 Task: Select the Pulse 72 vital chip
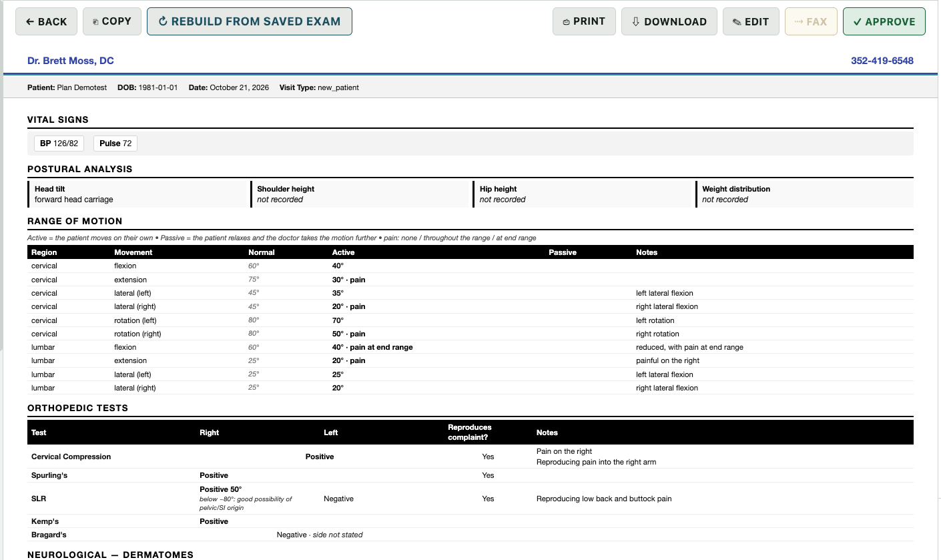coord(115,144)
